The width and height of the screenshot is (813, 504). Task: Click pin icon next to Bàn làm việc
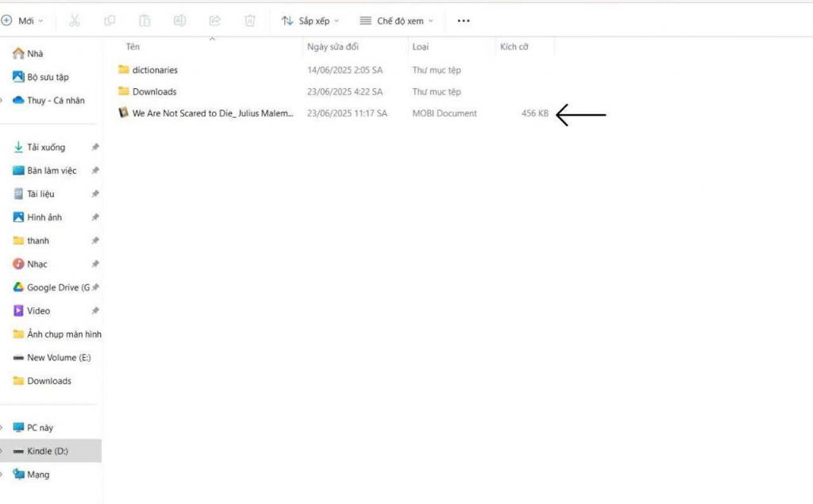pyautogui.click(x=95, y=171)
